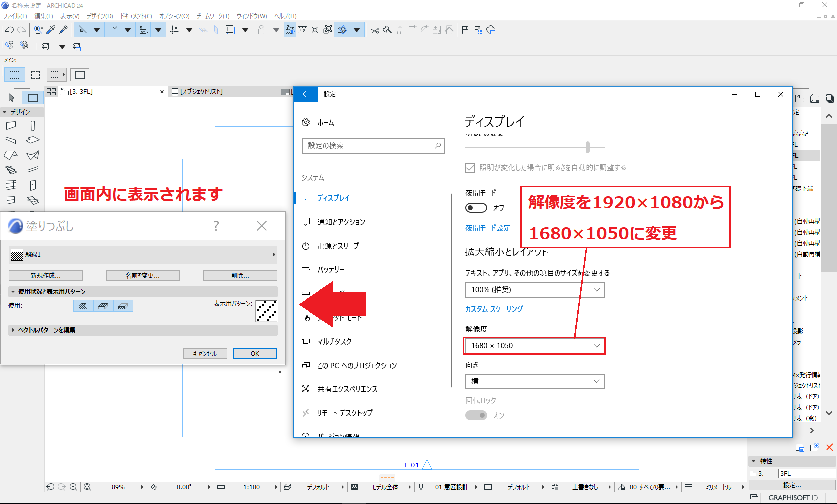Select the third fill usage toggle icon
This screenshot has height=504, width=837.
tap(123, 306)
